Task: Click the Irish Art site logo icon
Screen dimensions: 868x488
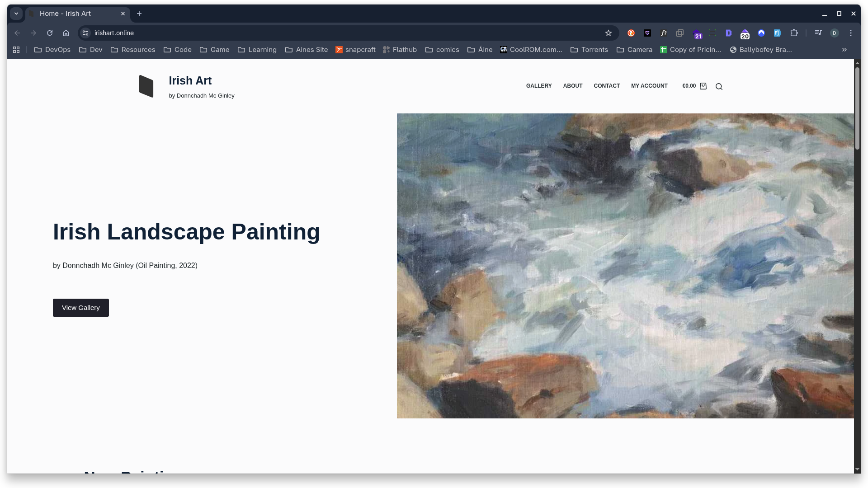Action: pyautogui.click(x=146, y=86)
